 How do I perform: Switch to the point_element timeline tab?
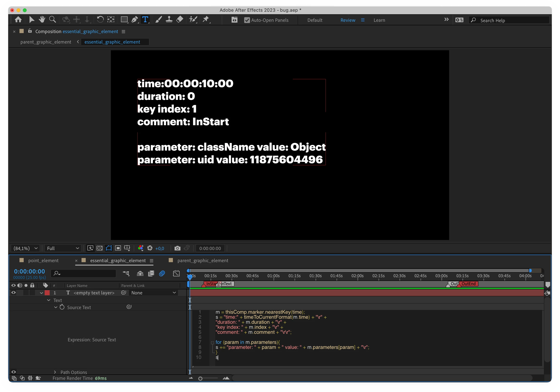click(x=43, y=260)
